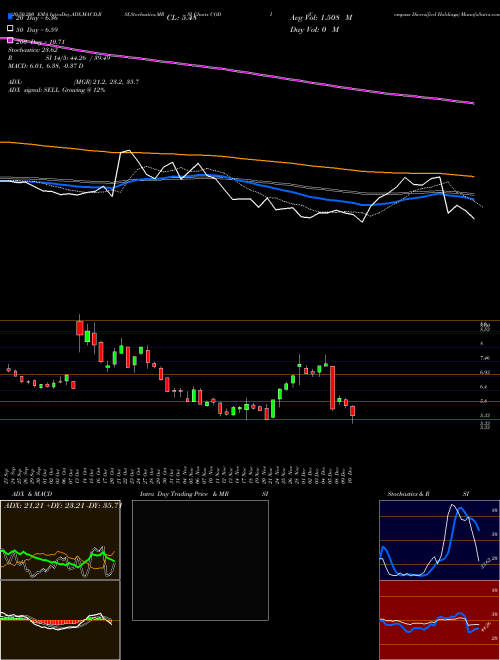This screenshot has height=660, width=500.
Task: Open the blue-background Stochastics chart panel
Action: click(439, 540)
